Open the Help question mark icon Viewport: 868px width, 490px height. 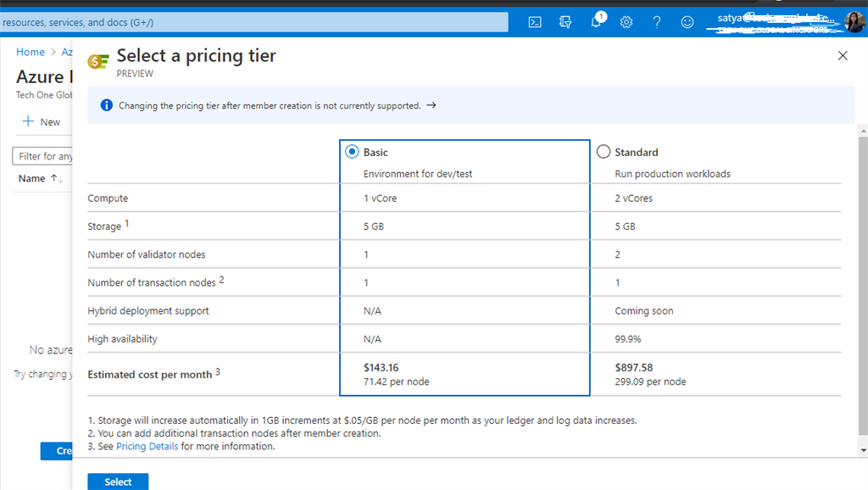click(x=657, y=22)
